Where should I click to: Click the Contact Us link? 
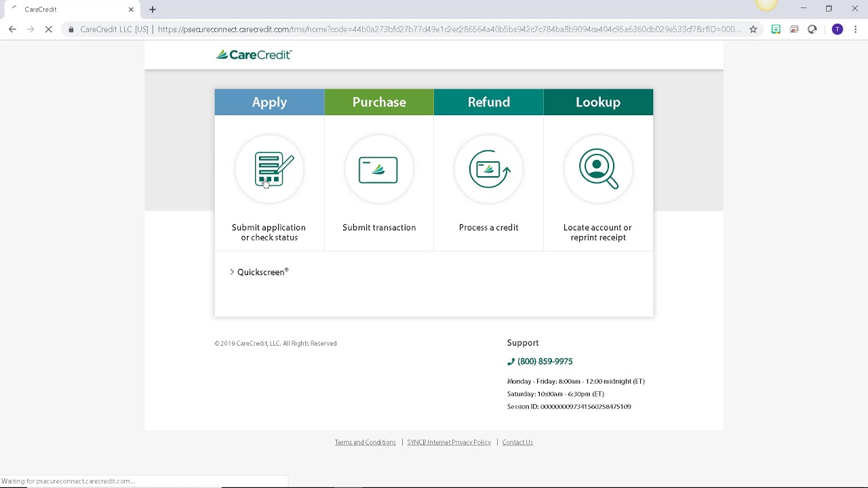[x=517, y=442]
